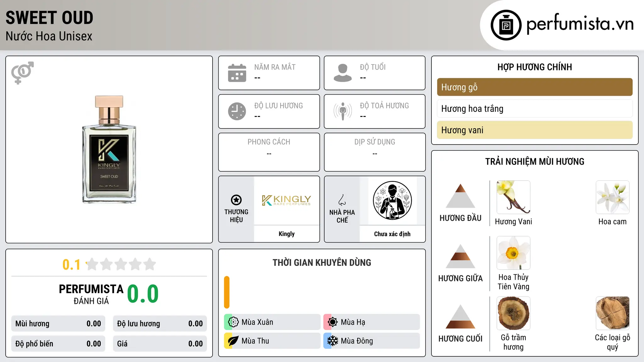Click the sillage icon for Độ toả hương

tap(343, 111)
